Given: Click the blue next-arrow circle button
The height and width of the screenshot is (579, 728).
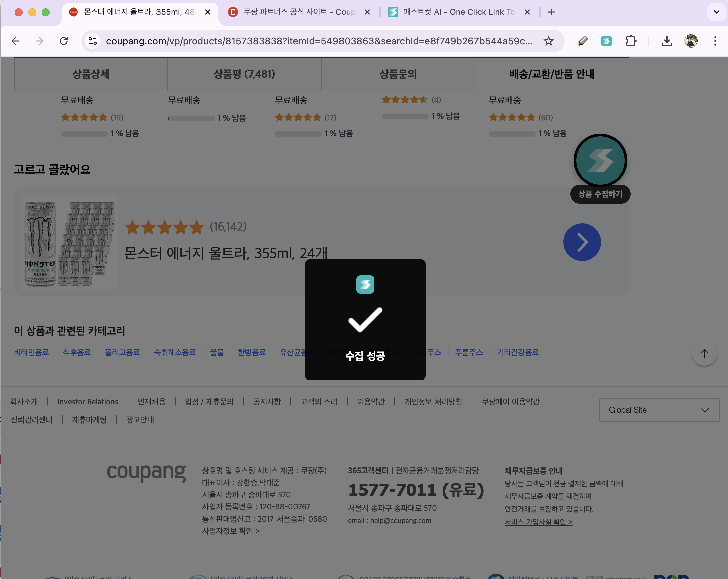Looking at the screenshot, I should click(582, 242).
